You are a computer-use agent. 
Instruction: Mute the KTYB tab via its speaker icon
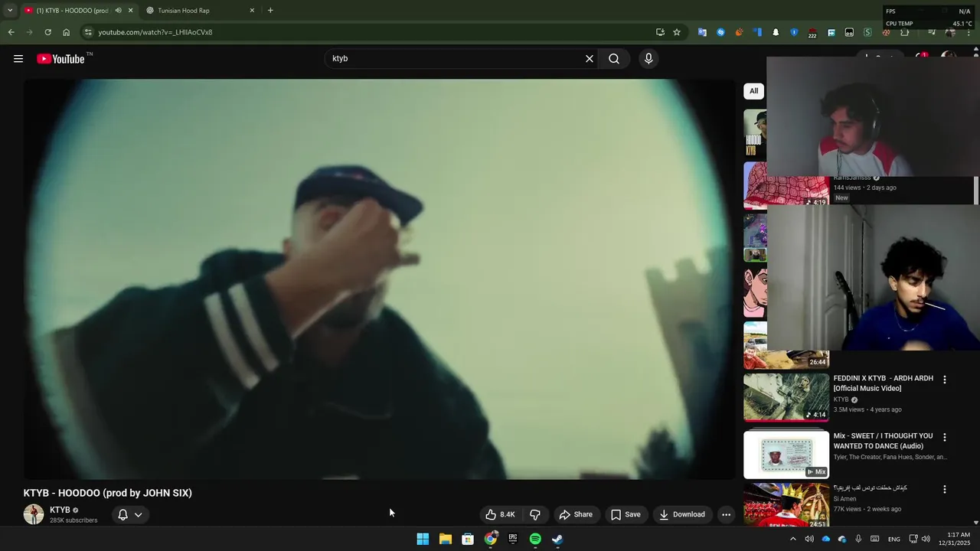(118, 11)
